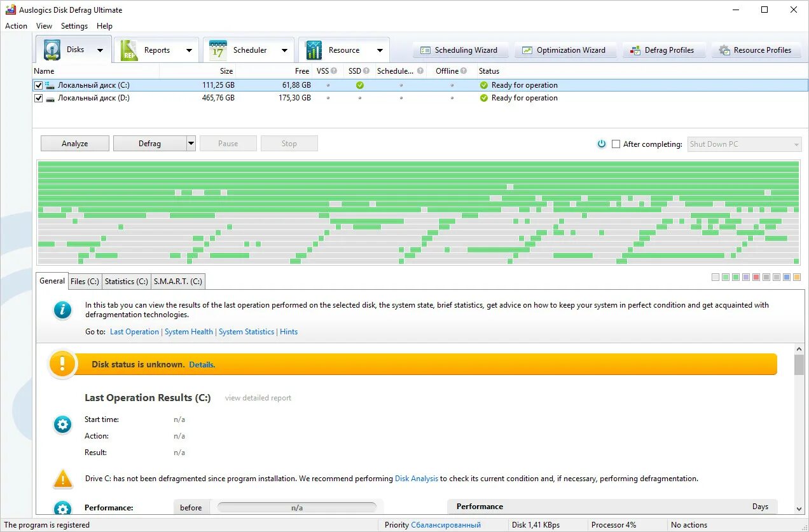Click the gear icon beside Last Operation Results
Image resolution: width=809 pixels, height=532 pixels.
click(x=62, y=425)
